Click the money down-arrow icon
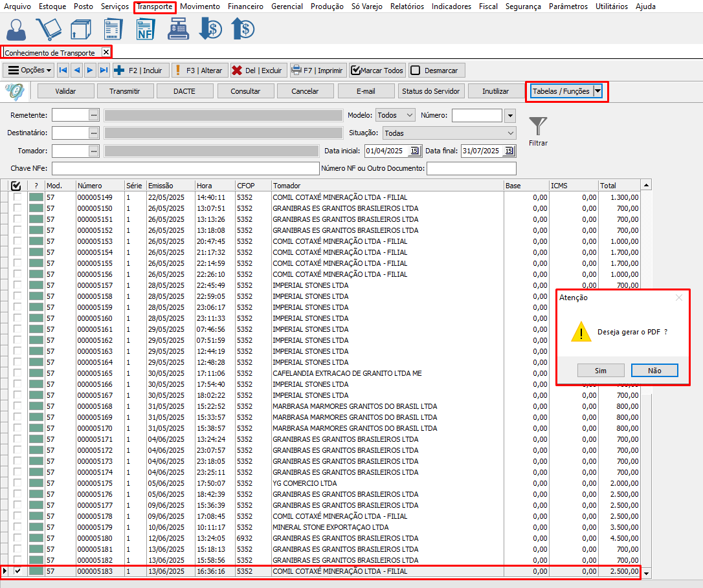703x588 pixels. click(x=210, y=29)
